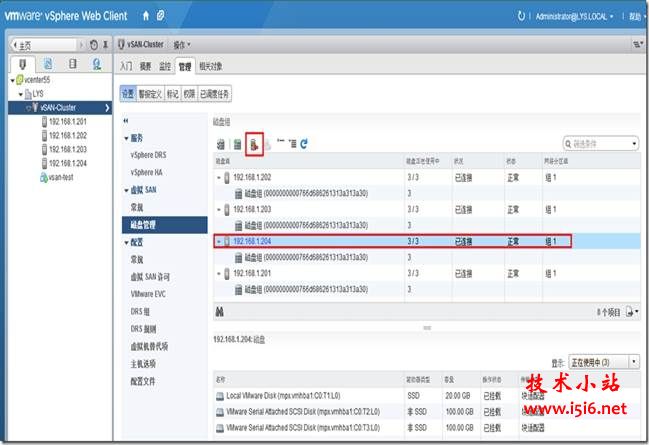Select host 192.168.1.204 row in disk groups
Viewport: 649px width, 445px height.
(427, 241)
